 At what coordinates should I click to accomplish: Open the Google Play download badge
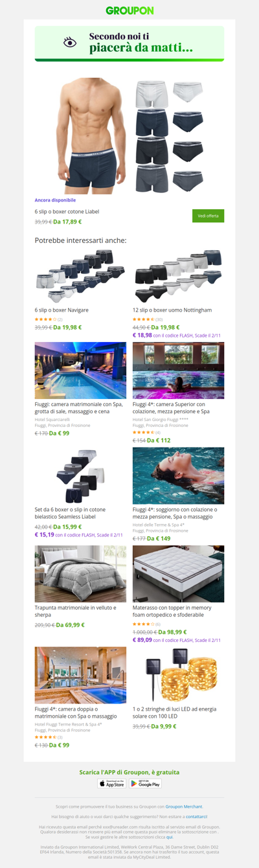(x=146, y=784)
